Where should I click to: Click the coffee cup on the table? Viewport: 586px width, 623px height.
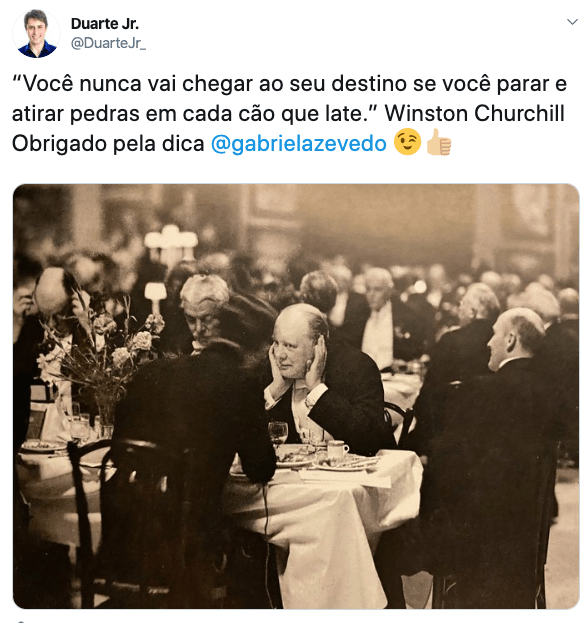337,450
